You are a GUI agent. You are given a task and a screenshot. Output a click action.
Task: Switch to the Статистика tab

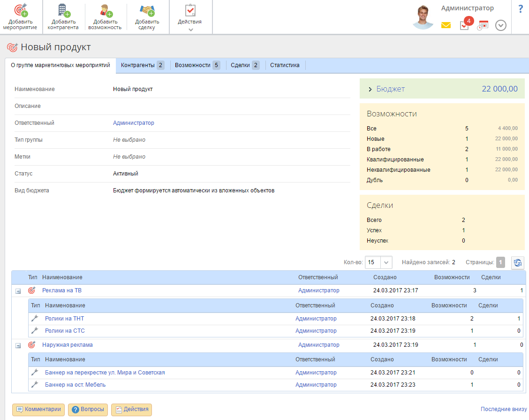285,65
